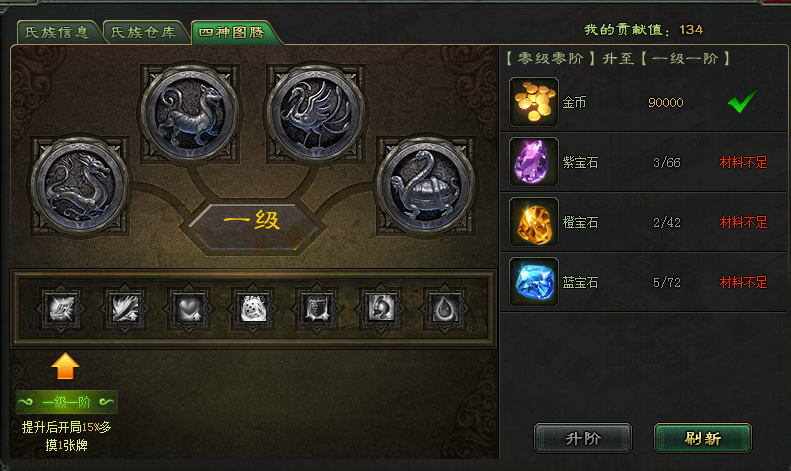791x471 pixels.
Task: Select the White Tiger totem medallion
Action: coord(190,112)
